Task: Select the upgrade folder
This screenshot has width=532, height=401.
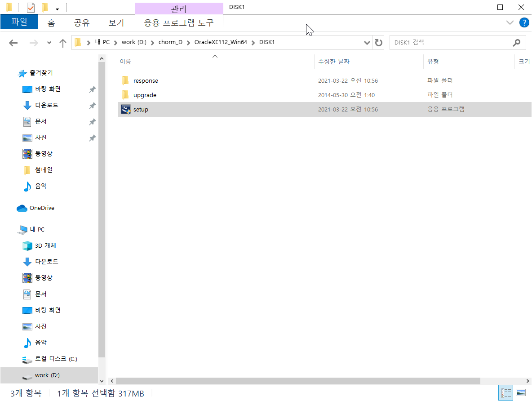Action: tap(324, 95)
